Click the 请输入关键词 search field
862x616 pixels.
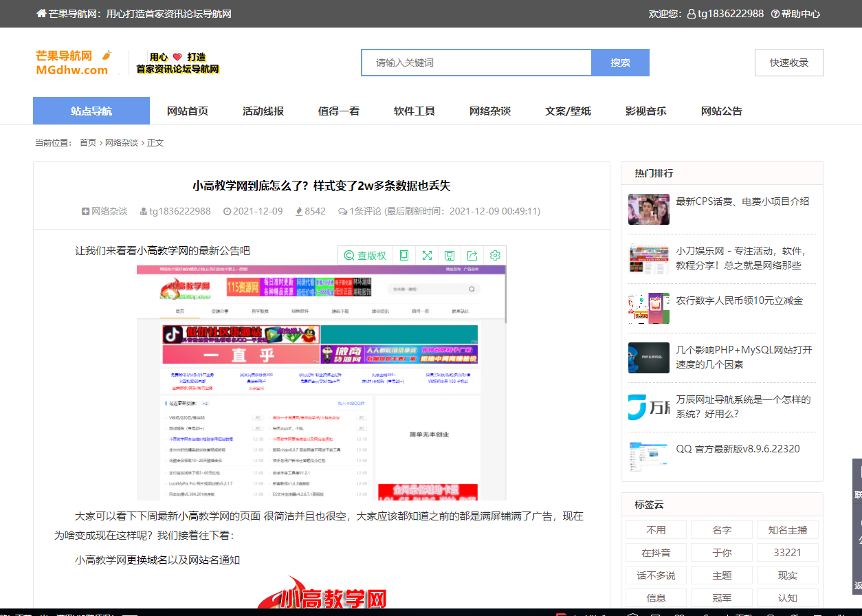[476, 63]
